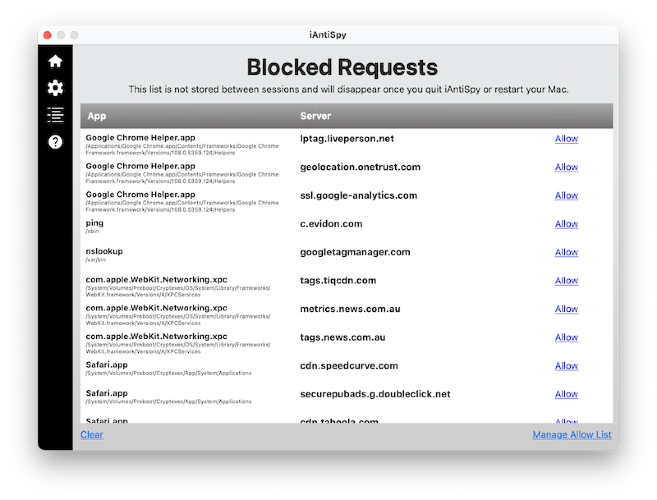Select com.apple.WebKit.Networking.xpc in tags.news row

click(x=156, y=337)
